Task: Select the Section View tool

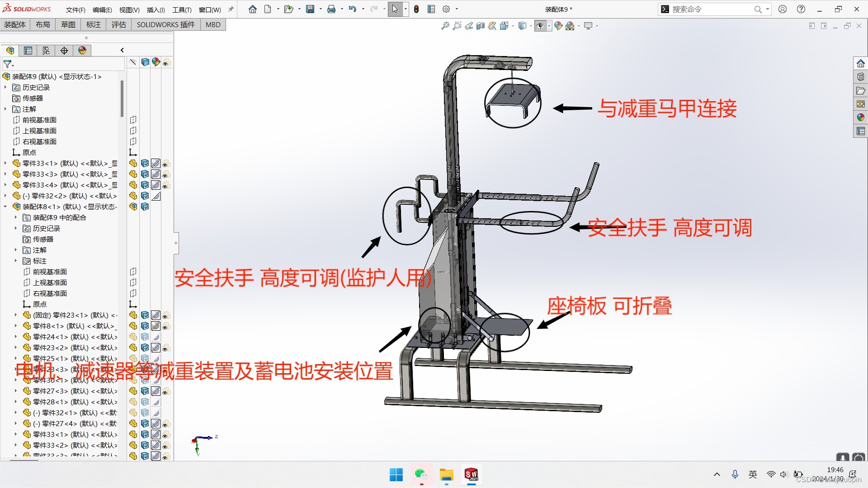Action: click(x=481, y=26)
